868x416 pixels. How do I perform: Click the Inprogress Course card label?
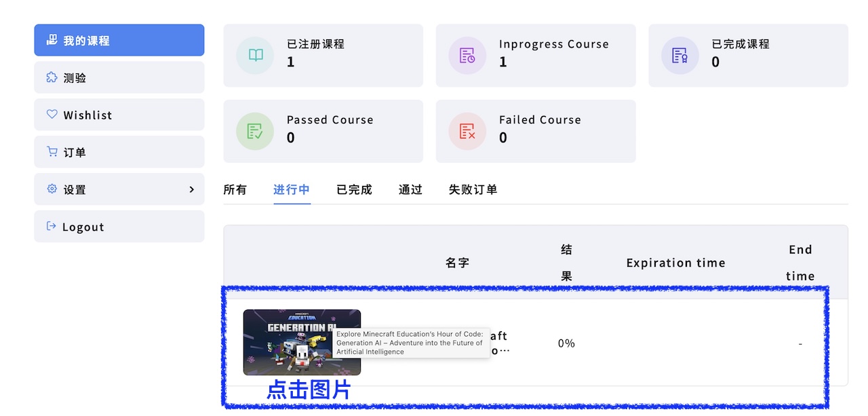[x=554, y=44]
